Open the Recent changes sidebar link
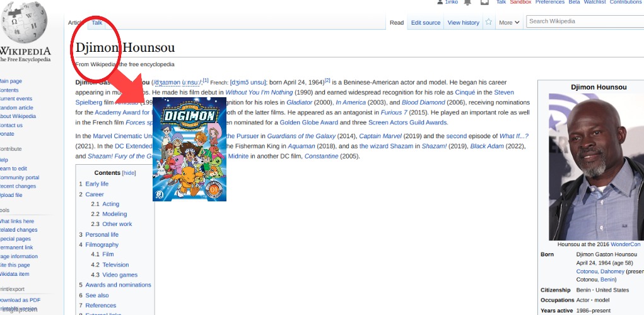 pyautogui.click(x=17, y=186)
